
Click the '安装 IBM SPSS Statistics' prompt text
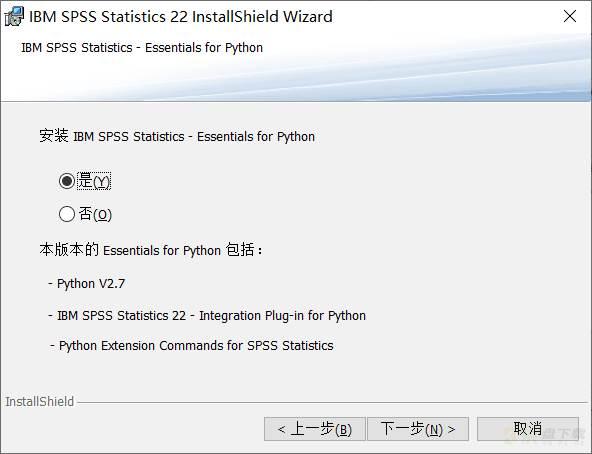[x=177, y=136]
